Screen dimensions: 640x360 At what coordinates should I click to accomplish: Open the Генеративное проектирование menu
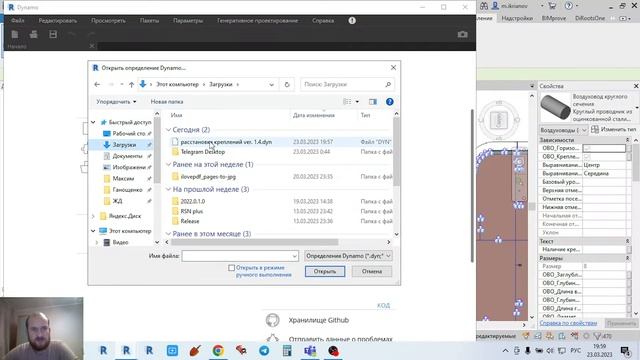(x=258, y=20)
